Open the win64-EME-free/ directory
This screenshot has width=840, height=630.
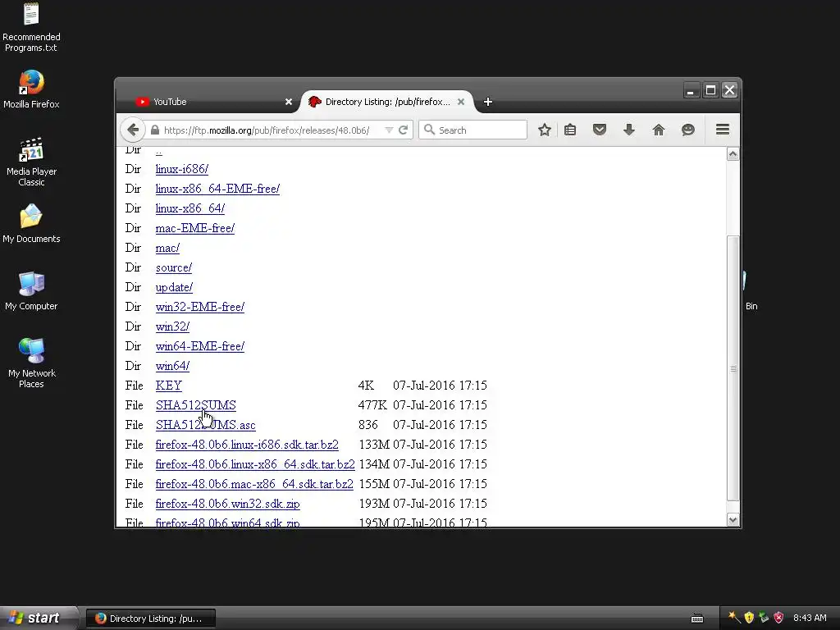200,347
